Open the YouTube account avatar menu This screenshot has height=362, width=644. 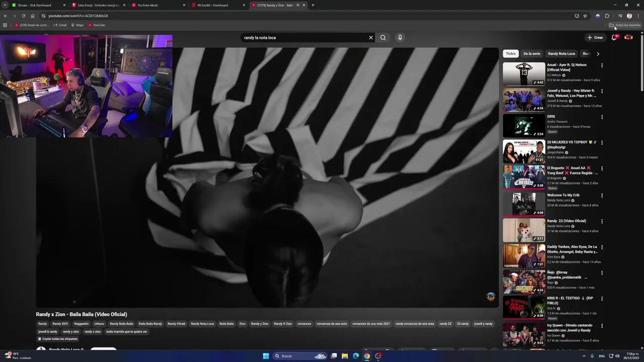pos(628,38)
